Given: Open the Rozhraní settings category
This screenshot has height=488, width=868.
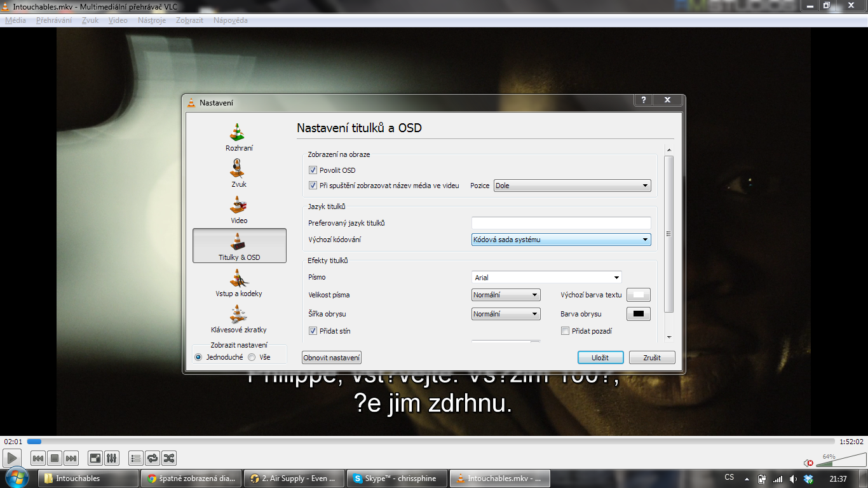Looking at the screenshot, I should [x=239, y=137].
